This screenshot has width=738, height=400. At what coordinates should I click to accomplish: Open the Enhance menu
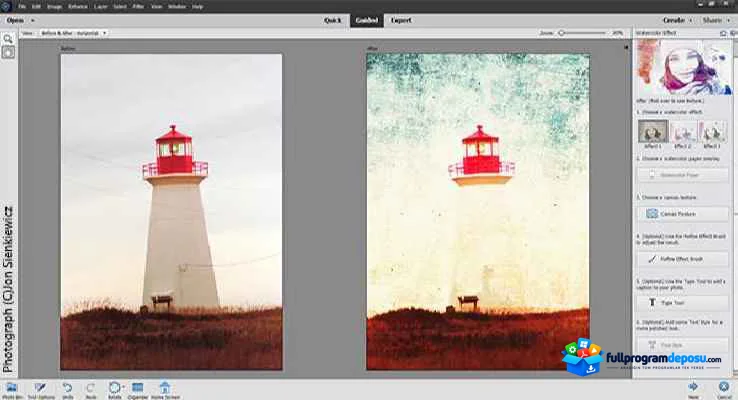coord(78,7)
